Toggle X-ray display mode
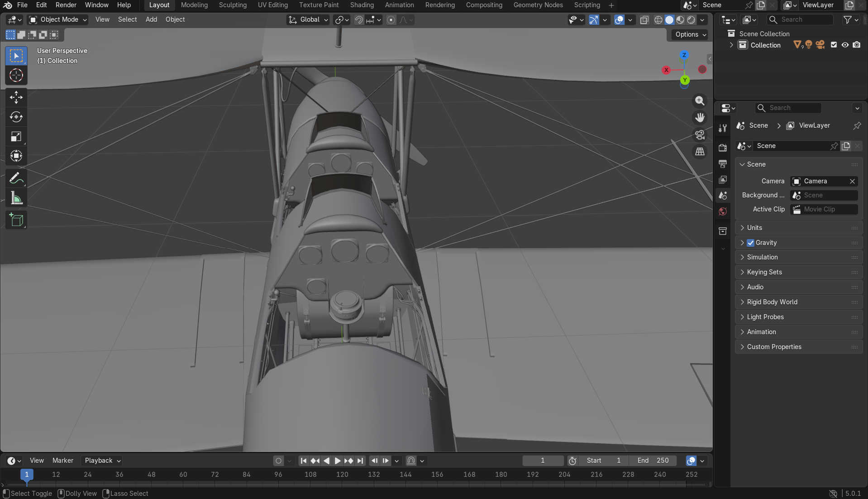 (644, 19)
